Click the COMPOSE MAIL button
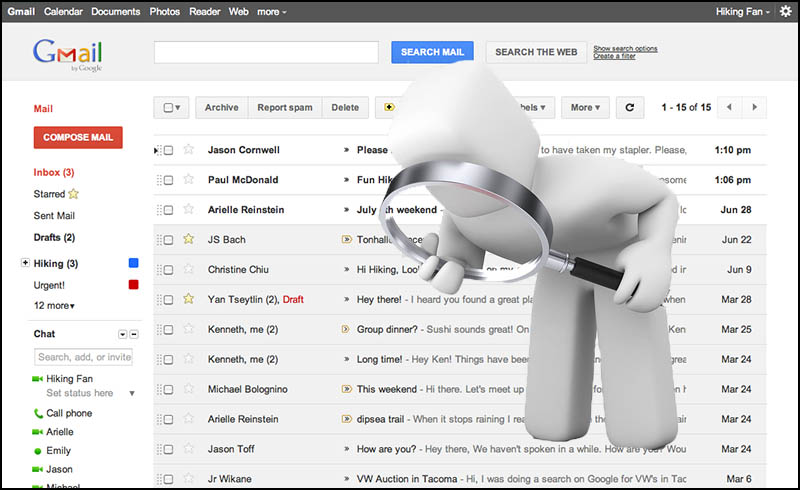 click(78, 137)
